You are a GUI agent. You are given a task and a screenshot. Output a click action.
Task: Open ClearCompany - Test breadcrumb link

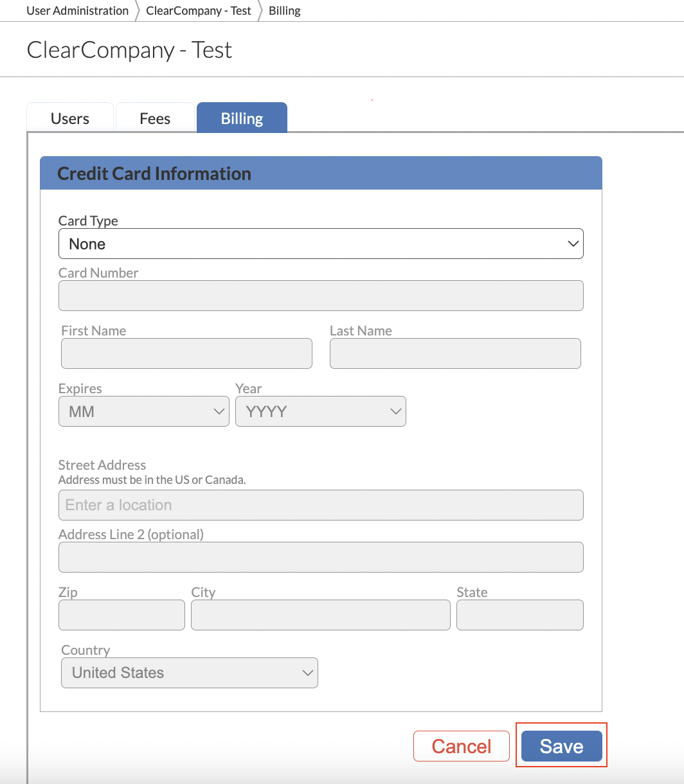pos(199,11)
